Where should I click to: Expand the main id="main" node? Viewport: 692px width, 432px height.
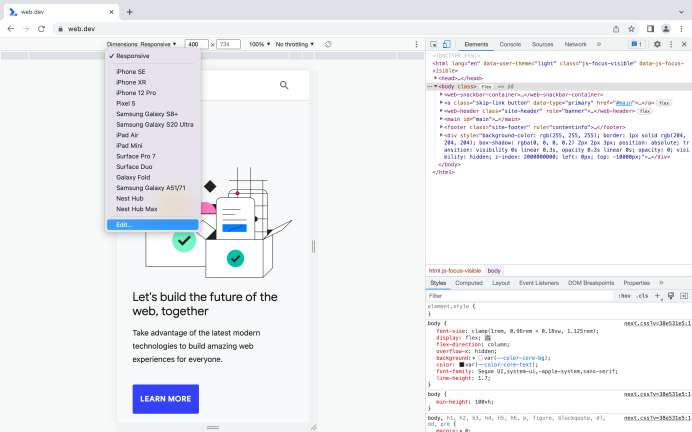coord(441,119)
